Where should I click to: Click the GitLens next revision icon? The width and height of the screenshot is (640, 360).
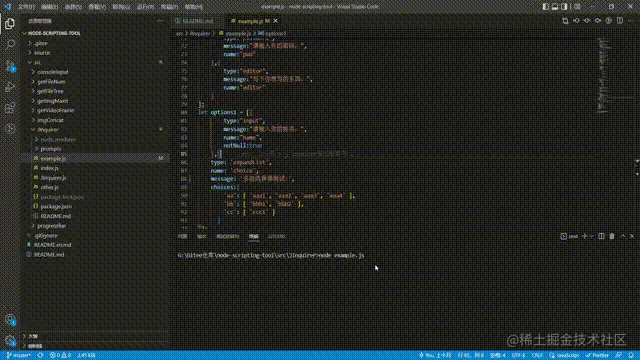click(x=598, y=21)
